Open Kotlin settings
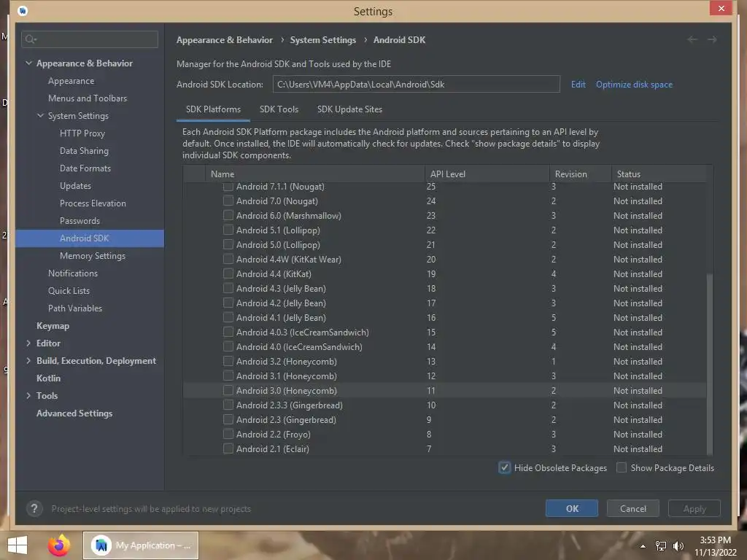Viewport: 747px width, 560px height. click(x=49, y=378)
